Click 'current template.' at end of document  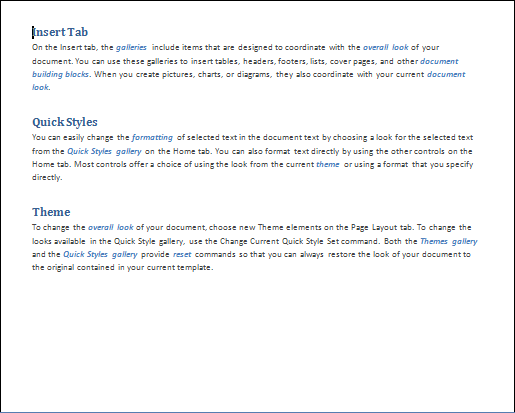180,267
